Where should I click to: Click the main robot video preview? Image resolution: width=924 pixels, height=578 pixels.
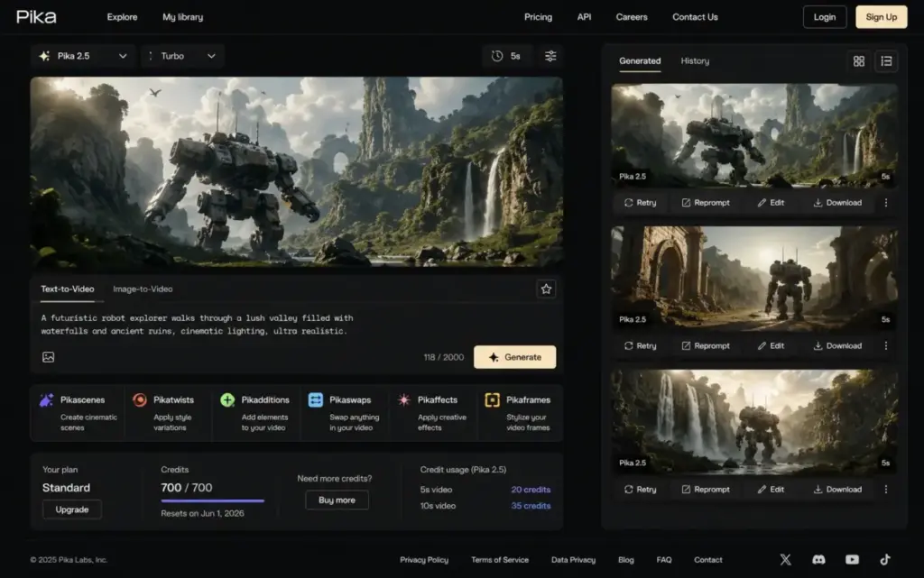(296, 172)
